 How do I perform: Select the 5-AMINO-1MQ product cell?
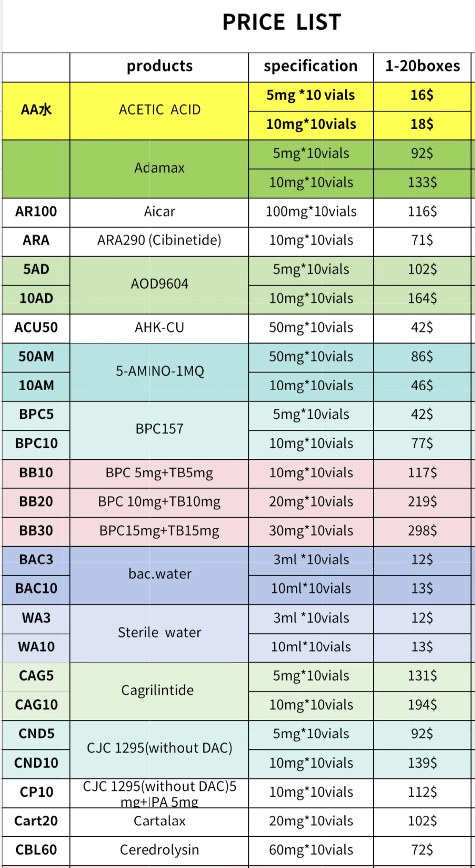click(159, 371)
